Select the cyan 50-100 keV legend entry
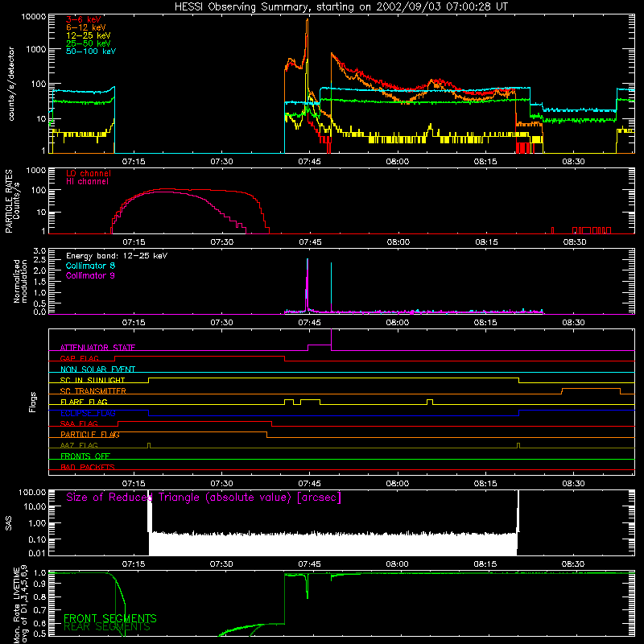Screen dimensions: 644x644 (91, 52)
